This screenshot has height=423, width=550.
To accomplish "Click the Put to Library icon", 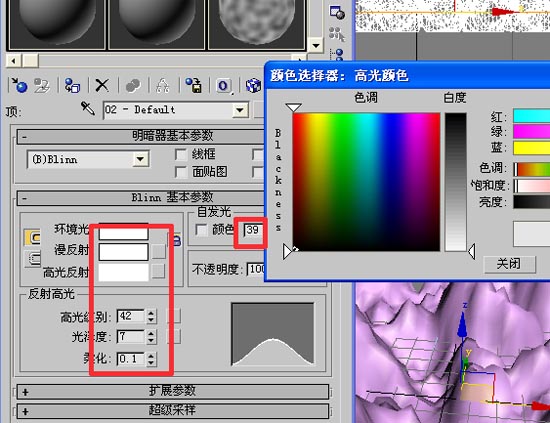I will [194, 85].
